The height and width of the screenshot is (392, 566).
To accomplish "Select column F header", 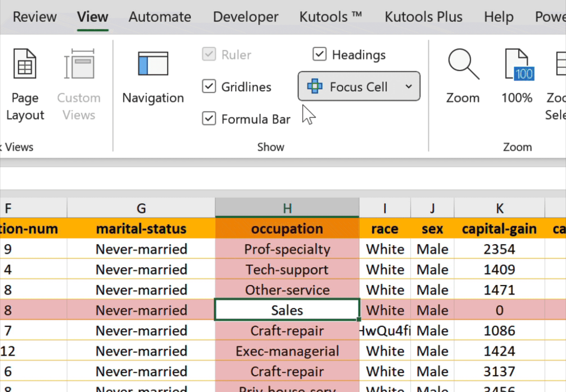I will pyautogui.click(x=33, y=208).
